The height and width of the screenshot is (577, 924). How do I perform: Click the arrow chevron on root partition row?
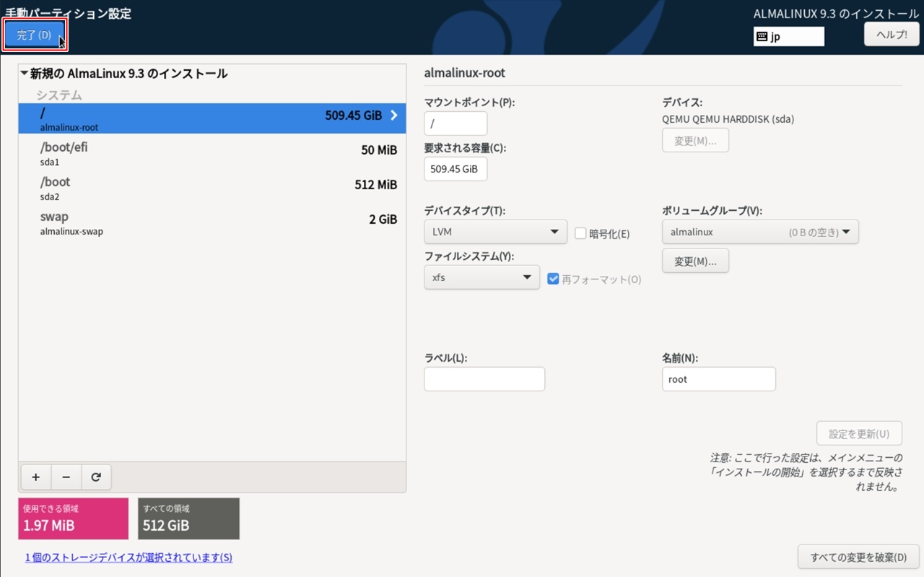[x=394, y=116]
